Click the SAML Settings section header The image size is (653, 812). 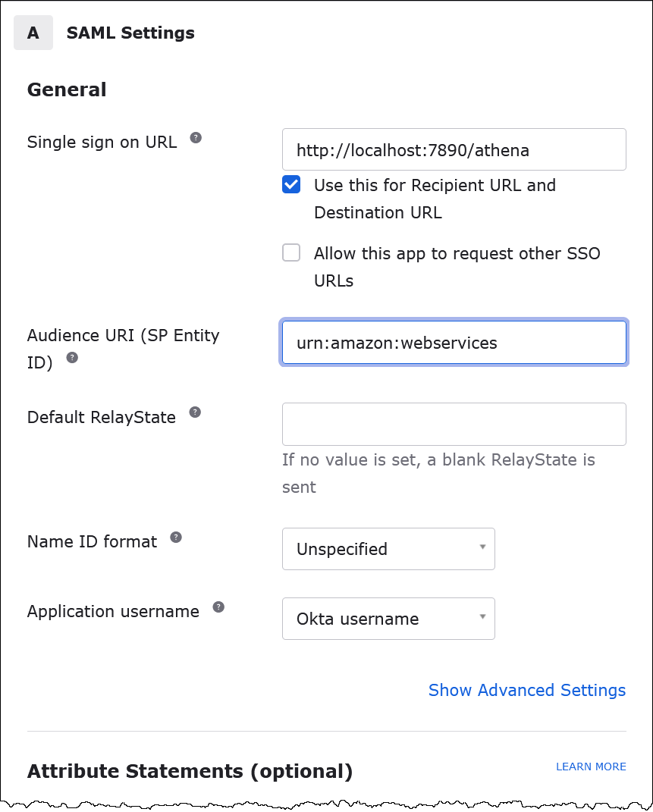point(130,33)
